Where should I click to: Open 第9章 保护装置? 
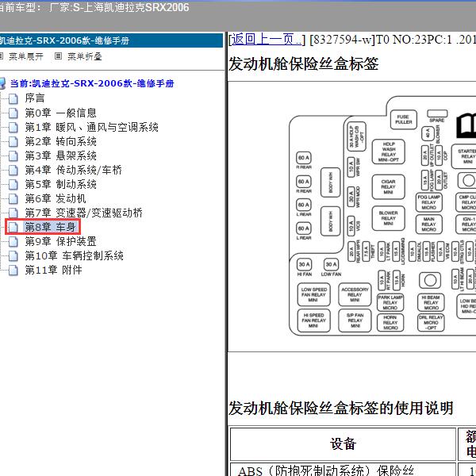point(61,241)
